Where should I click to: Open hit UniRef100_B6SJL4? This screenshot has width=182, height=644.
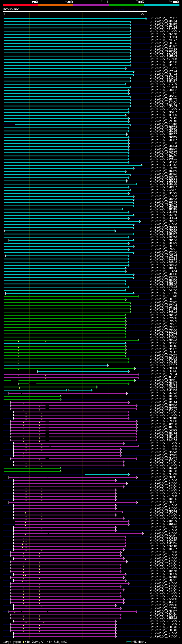click(x=163, y=374)
